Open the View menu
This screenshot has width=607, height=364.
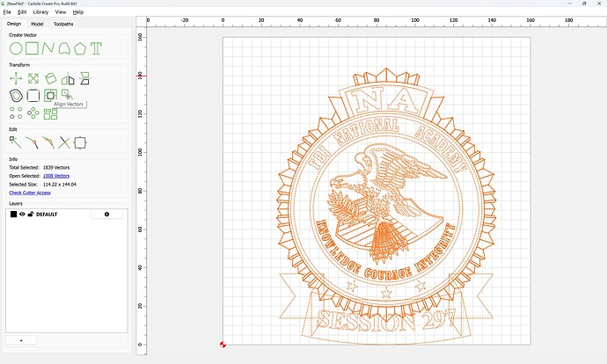pos(61,12)
